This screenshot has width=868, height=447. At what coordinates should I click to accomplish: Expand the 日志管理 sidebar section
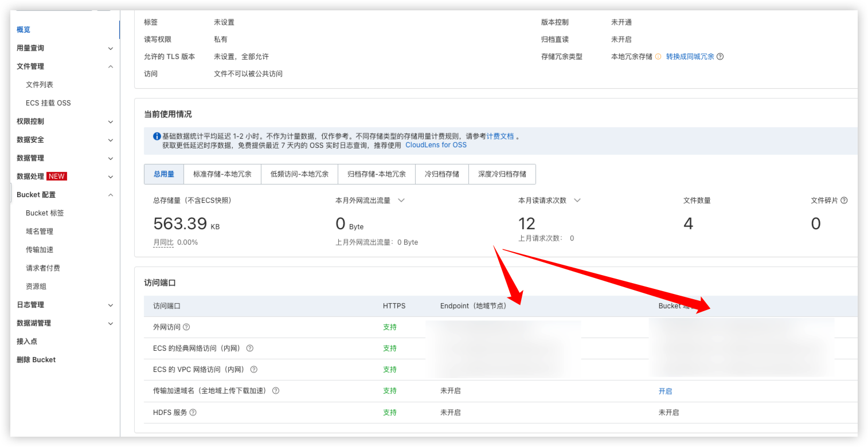(x=65, y=305)
